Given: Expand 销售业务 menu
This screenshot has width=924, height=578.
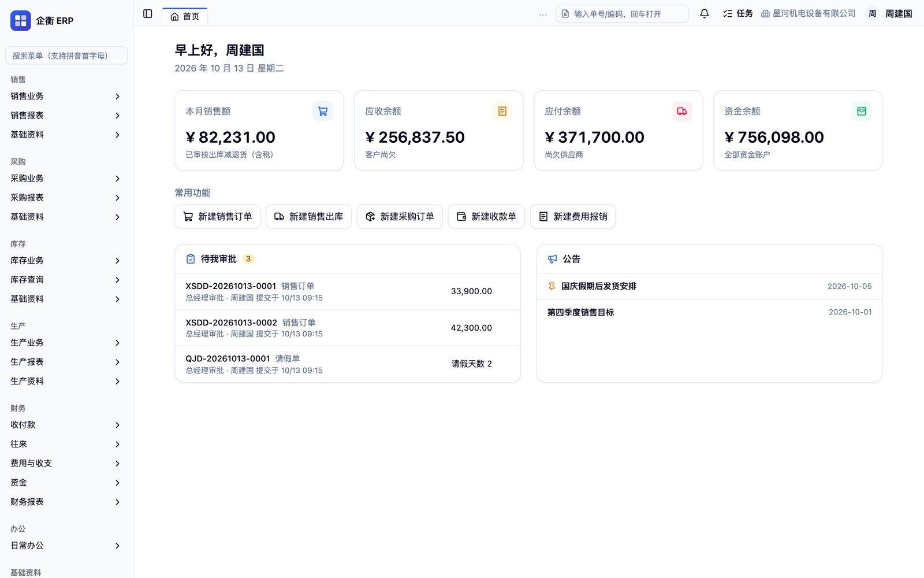Looking at the screenshot, I should click(66, 97).
